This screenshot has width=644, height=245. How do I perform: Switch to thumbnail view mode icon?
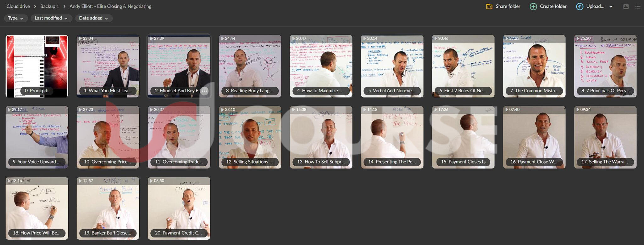click(626, 7)
